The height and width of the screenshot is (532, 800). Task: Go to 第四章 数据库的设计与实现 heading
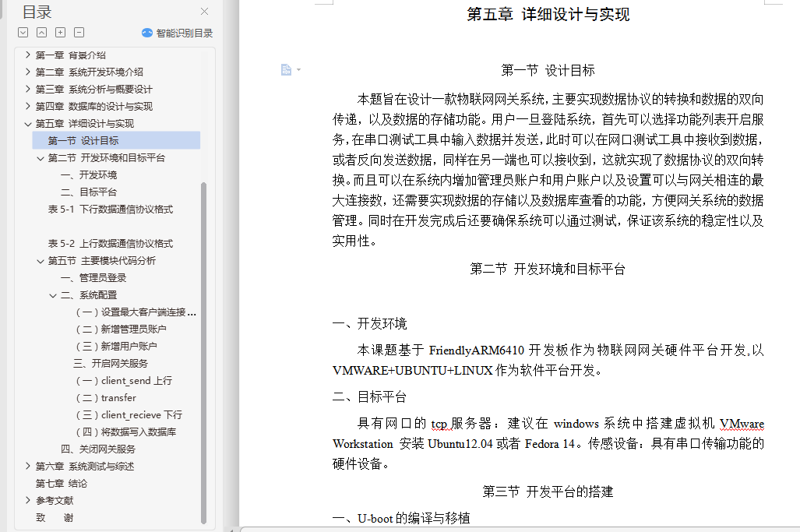(x=94, y=106)
